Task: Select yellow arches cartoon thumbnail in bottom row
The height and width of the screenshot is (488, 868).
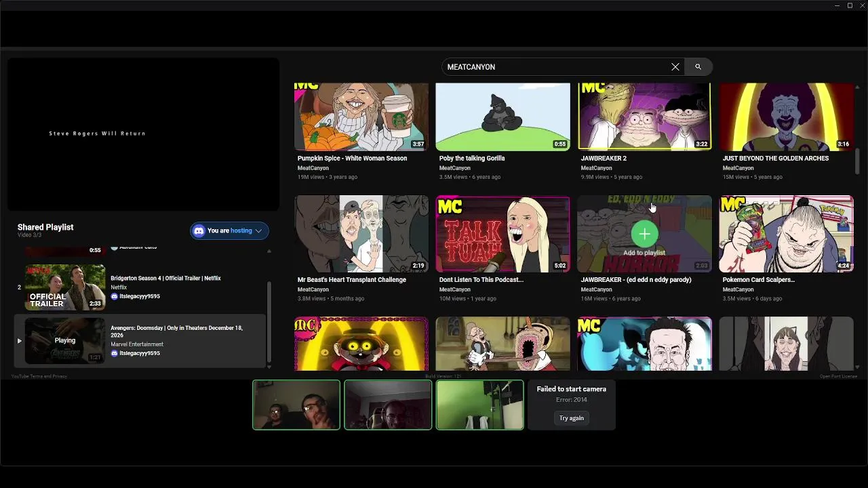Action: 361,344
